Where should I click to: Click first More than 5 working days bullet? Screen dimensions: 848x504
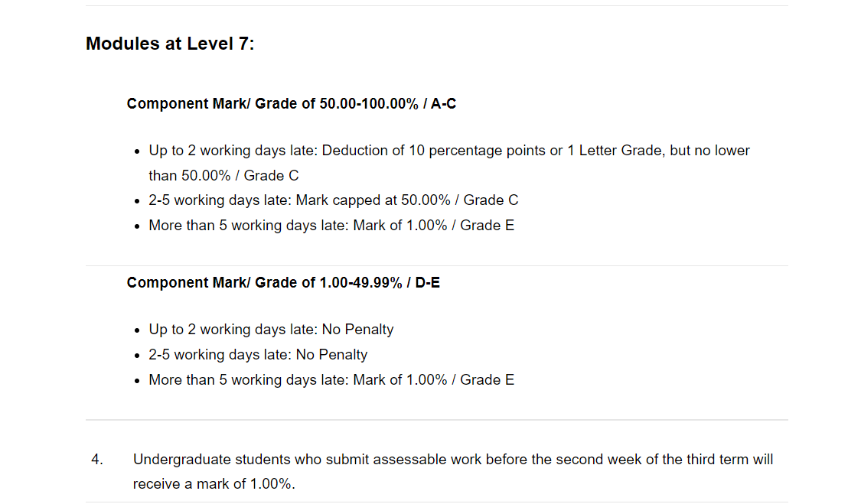click(331, 226)
